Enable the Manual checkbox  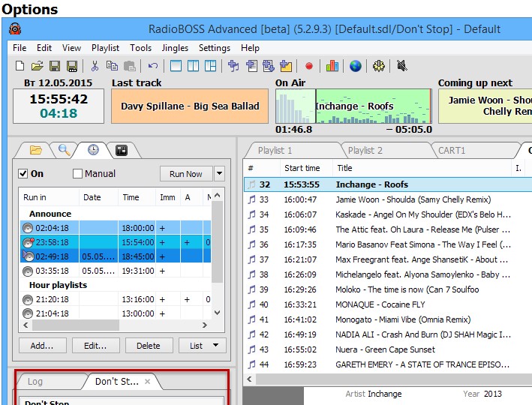click(77, 174)
